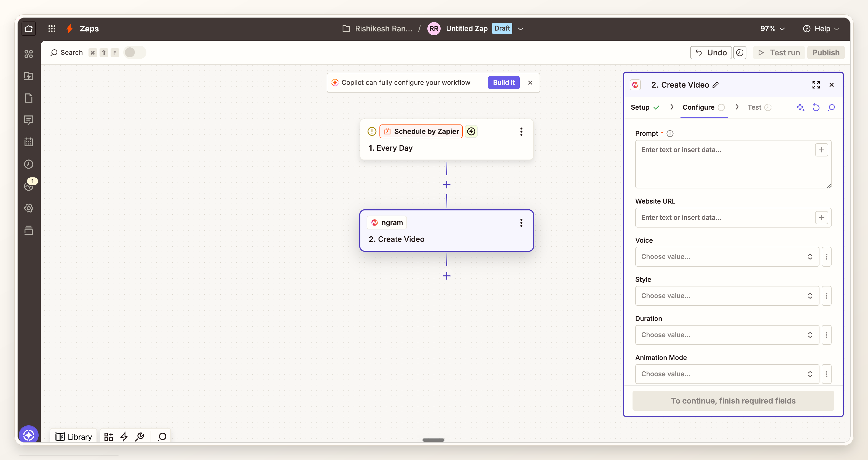This screenshot has width=868, height=460.
Task: Open the Rishikesh Ran... folder breadcrumb
Action: 377,29
